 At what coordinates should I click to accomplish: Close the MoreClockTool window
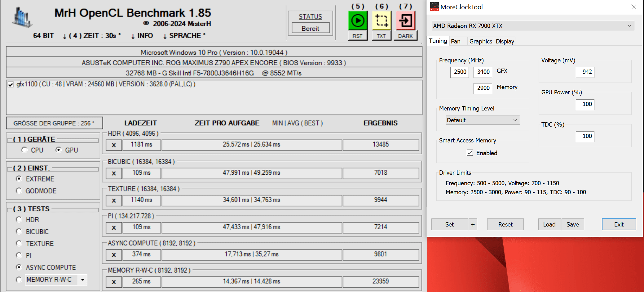pyautogui.click(x=634, y=7)
